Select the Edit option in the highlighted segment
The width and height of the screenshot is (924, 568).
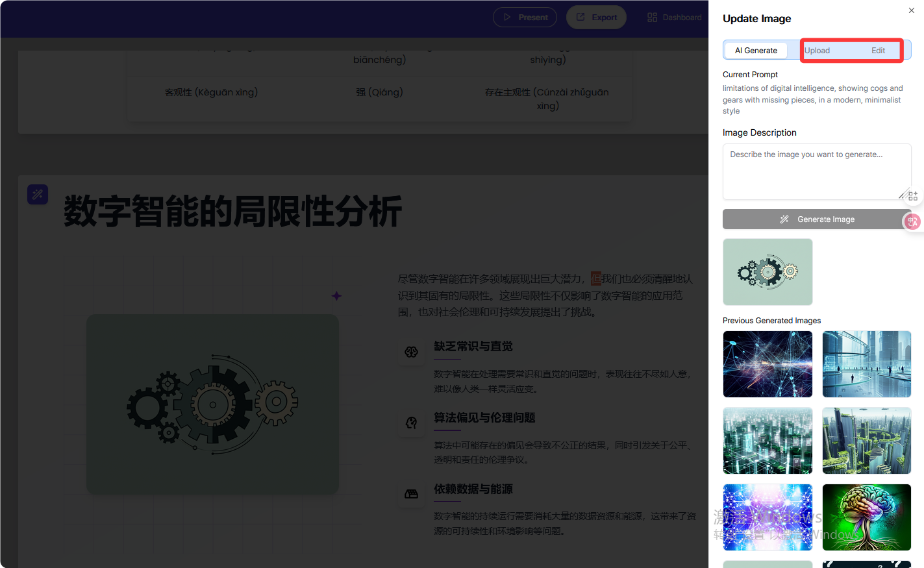click(x=878, y=50)
